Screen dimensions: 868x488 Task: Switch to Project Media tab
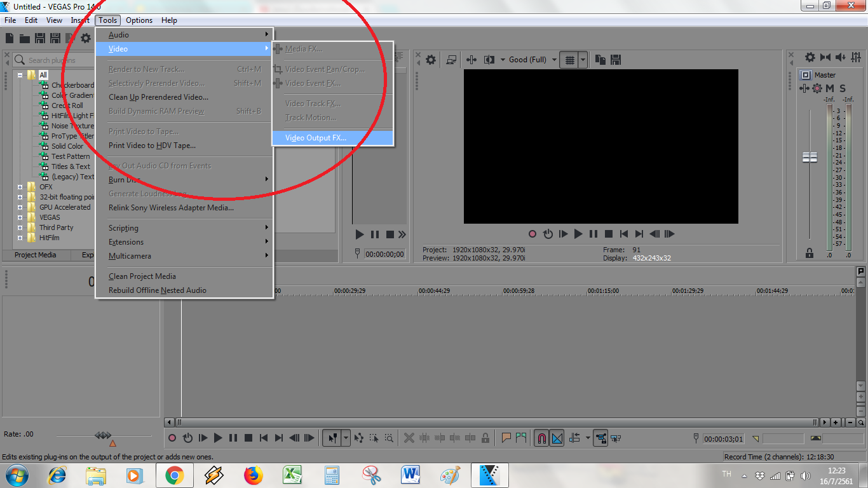(36, 255)
